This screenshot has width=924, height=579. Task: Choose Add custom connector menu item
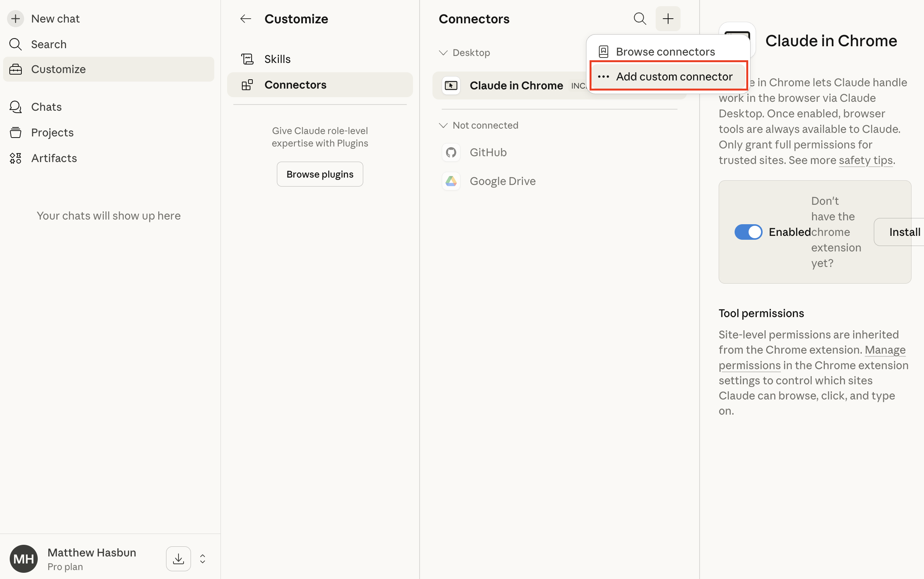tap(674, 77)
